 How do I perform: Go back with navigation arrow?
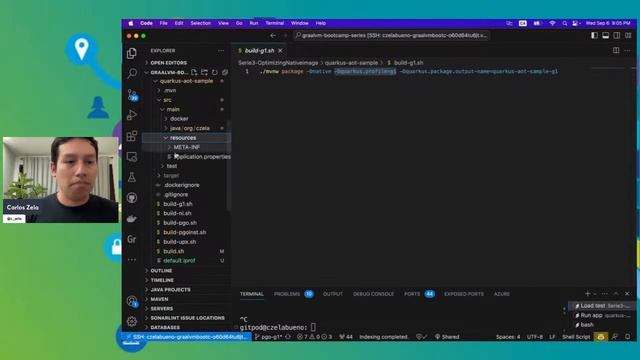click(273, 36)
